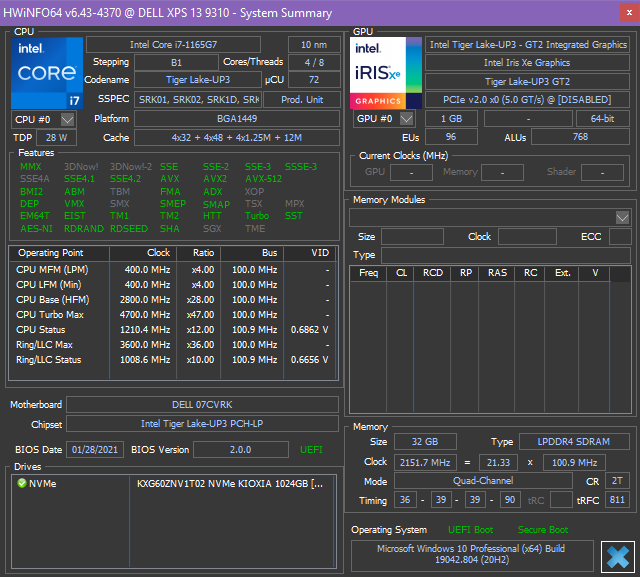Viewport: 640px width, 577px height.
Task: Close the summary with the blue X icon
Action: point(618,556)
